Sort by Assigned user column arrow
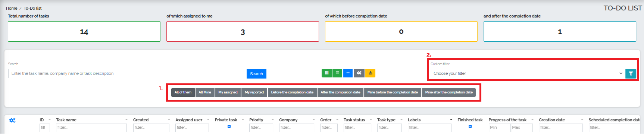 point(208,120)
